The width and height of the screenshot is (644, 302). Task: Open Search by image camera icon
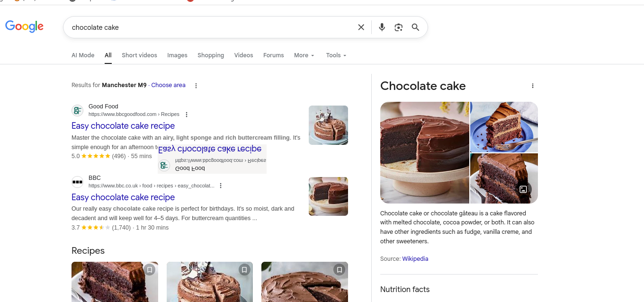(399, 27)
